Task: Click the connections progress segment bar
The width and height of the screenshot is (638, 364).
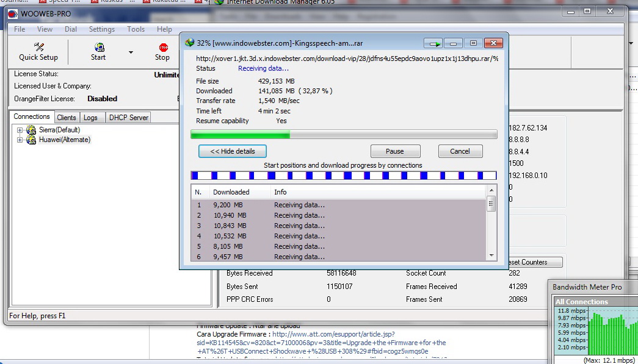Action: click(x=344, y=176)
